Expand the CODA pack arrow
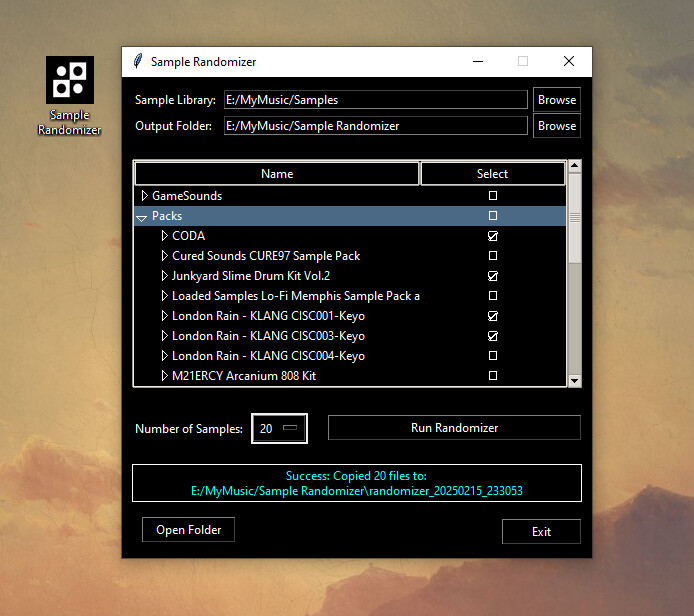694x616 pixels. (x=165, y=236)
